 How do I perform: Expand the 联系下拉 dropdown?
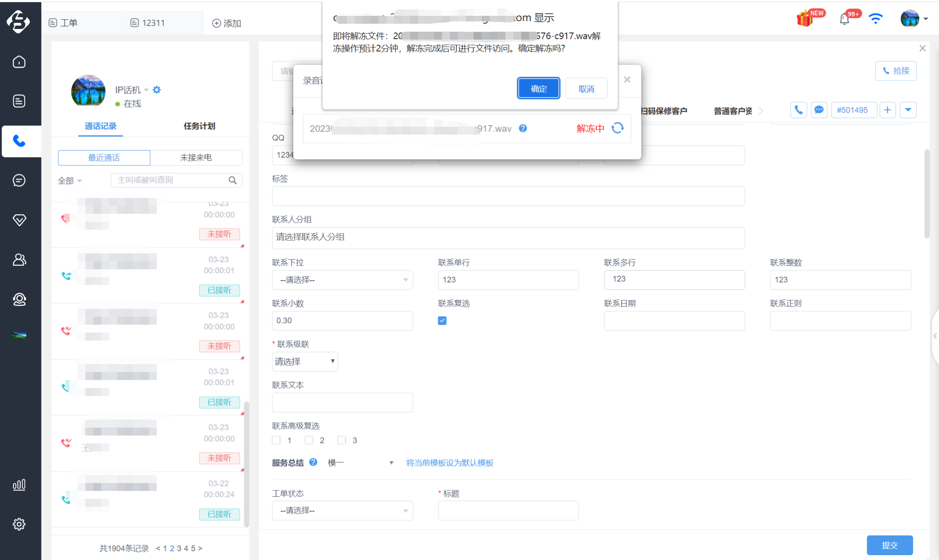click(342, 280)
